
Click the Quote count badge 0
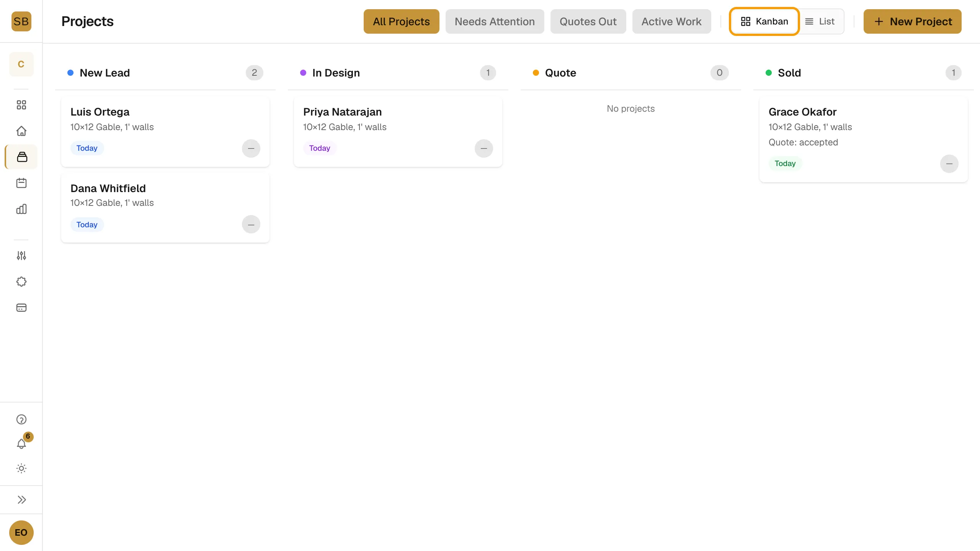coord(720,73)
